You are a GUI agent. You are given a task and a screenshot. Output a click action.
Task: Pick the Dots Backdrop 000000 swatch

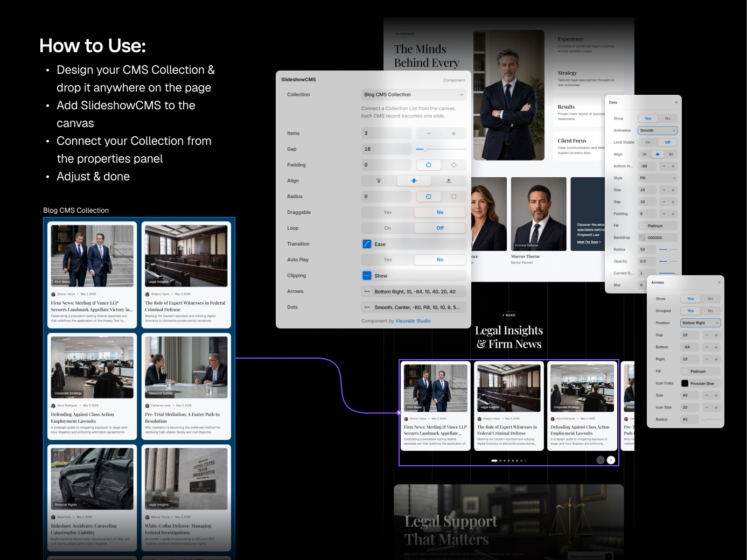click(642, 238)
